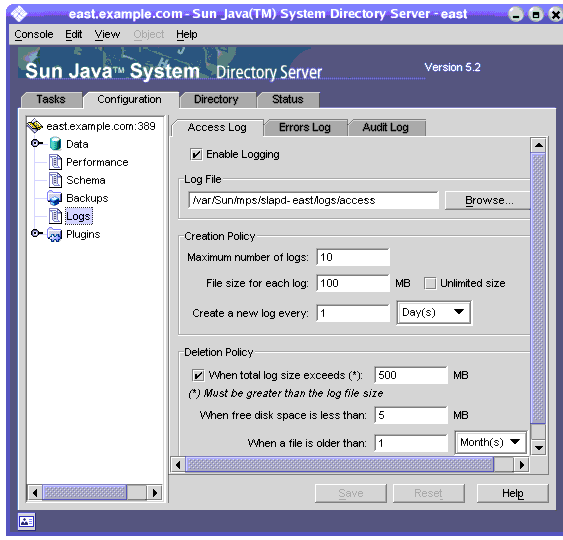563x540 pixels.
Task: Click left arrow of tree panel scrollbar
Action: click(35, 492)
